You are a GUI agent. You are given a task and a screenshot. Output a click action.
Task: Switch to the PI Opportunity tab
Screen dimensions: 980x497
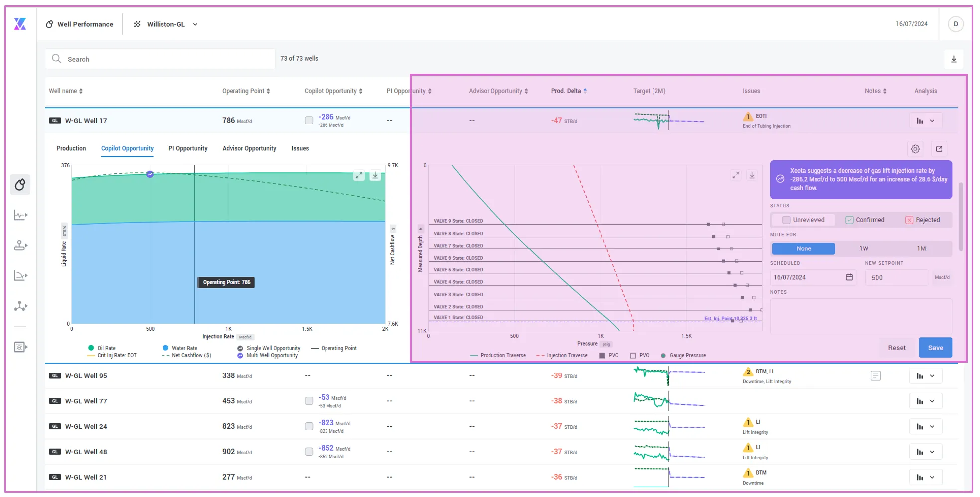point(188,148)
